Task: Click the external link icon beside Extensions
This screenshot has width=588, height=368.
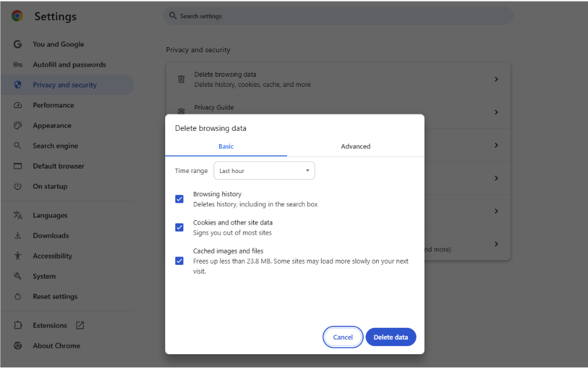Action: pos(80,325)
